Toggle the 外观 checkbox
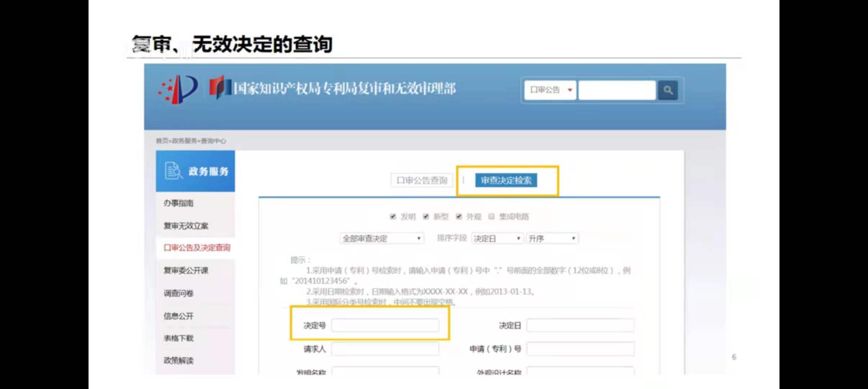The width and height of the screenshot is (868, 389). point(458,216)
